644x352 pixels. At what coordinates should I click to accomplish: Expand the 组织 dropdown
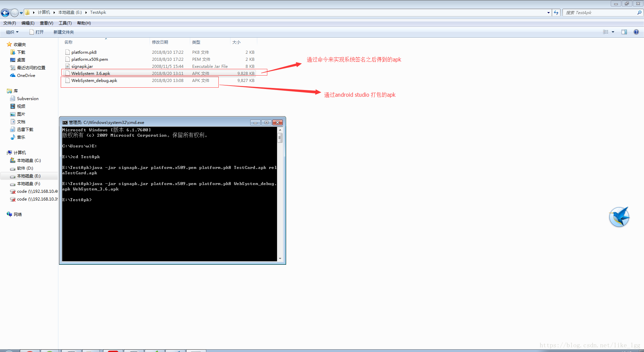(x=12, y=32)
